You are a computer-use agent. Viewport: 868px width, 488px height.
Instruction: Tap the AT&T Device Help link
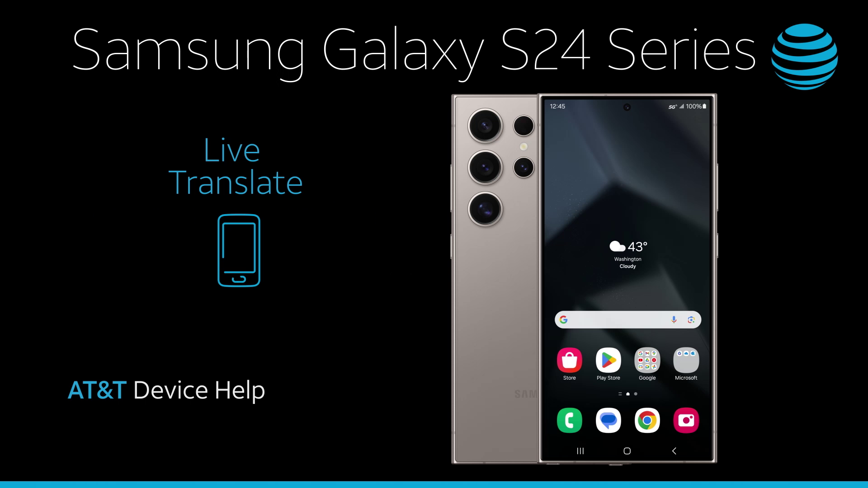coord(166,390)
